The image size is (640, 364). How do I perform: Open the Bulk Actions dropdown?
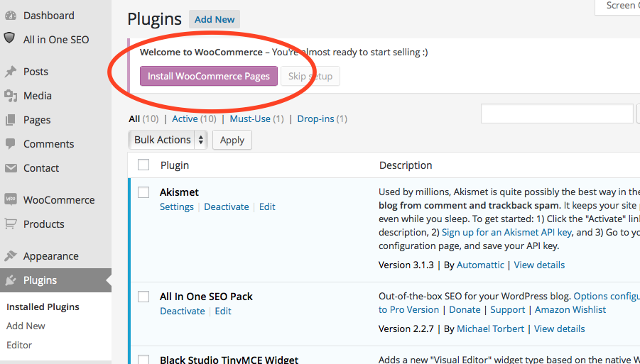click(168, 140)
